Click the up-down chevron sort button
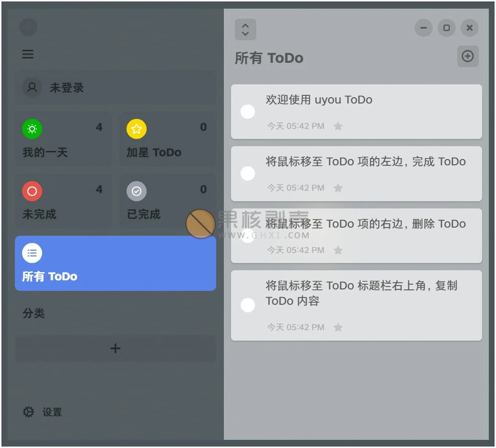 click(x=245, y=29)
